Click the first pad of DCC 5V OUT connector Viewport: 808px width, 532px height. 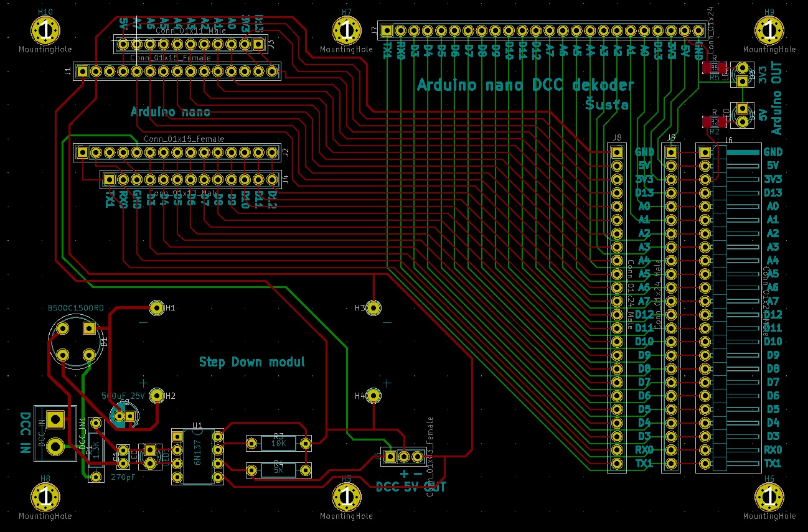pyautogui.click(x=390, y=457)
